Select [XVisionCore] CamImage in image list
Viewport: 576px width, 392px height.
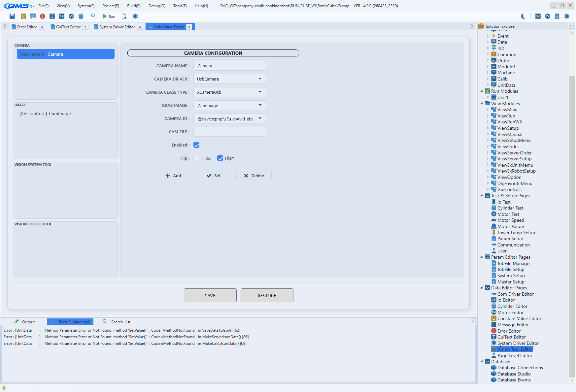click(66, 114)
